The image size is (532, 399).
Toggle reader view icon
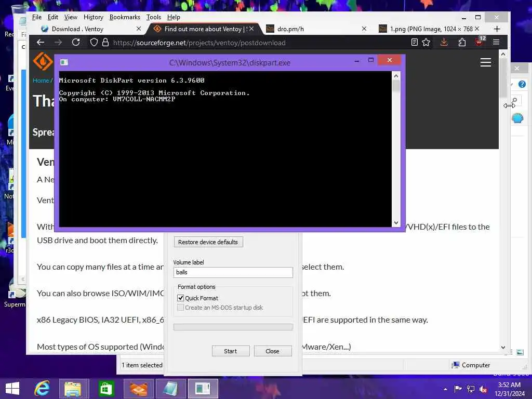414,43
